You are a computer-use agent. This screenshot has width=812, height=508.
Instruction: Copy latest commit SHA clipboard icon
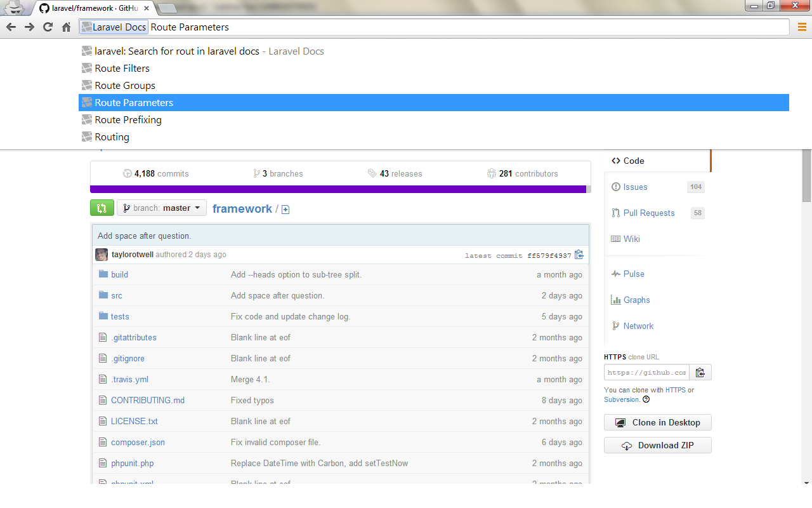tap(579, 255)
